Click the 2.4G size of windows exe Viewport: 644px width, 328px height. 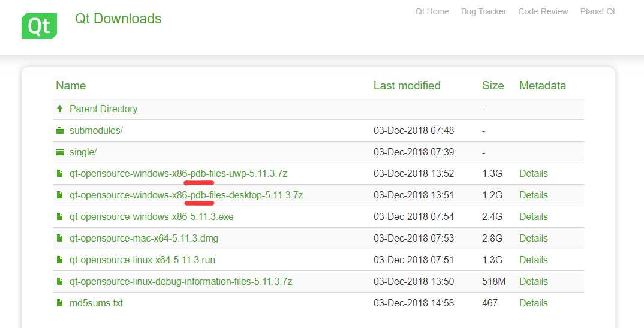click(x=492, y=216)
